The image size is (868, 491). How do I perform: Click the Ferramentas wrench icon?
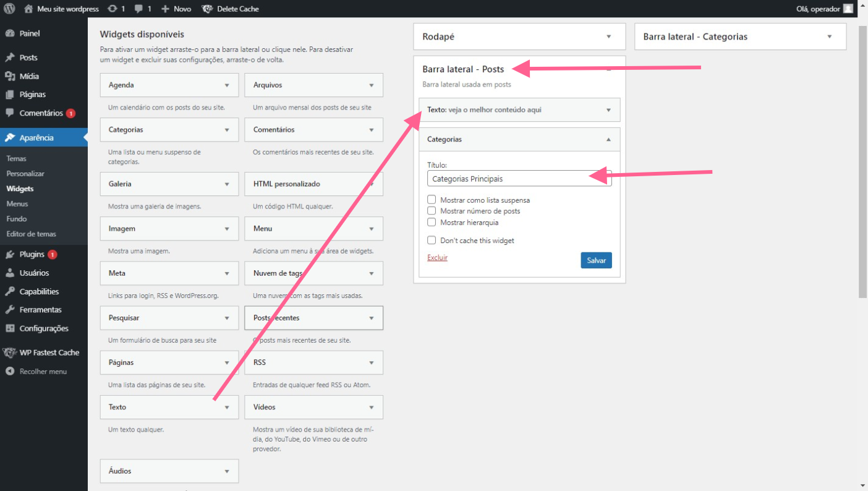coord(10,310)
